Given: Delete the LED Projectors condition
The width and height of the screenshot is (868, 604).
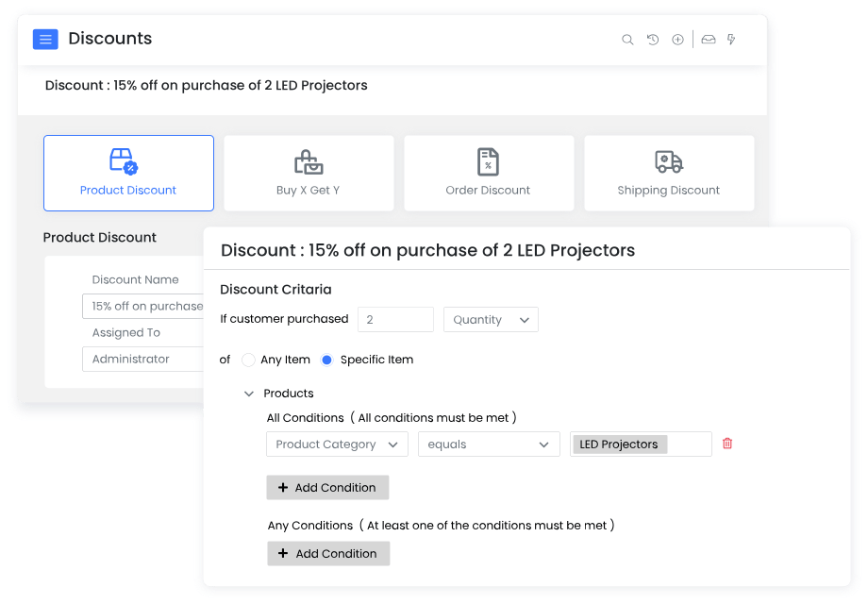Looking at the screenshot, I should coord(727,444).
